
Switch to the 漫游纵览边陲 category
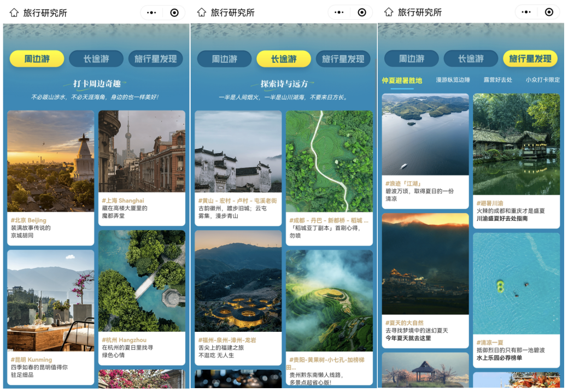pos(453,80)
